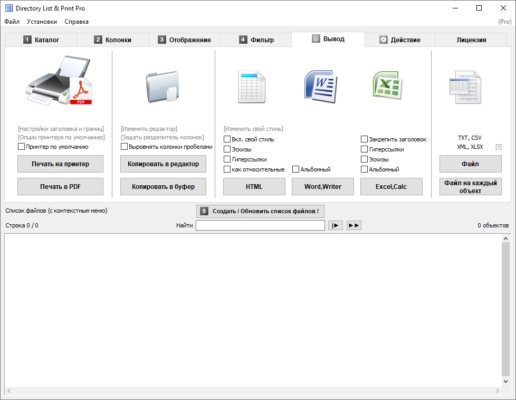Select the Вывод tab
Image resolution: width=516 pixels, height=400 pixels.
click(328, 39)
